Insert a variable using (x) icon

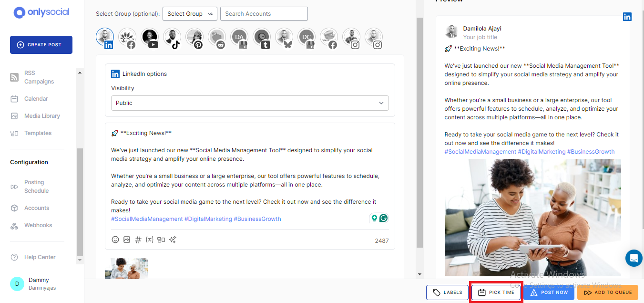(x=150, y=240)
